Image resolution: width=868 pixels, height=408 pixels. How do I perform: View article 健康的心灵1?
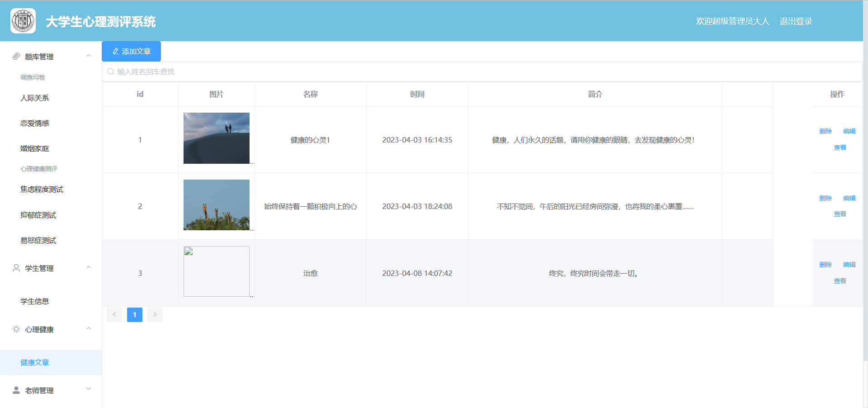(x=840, y=147)
